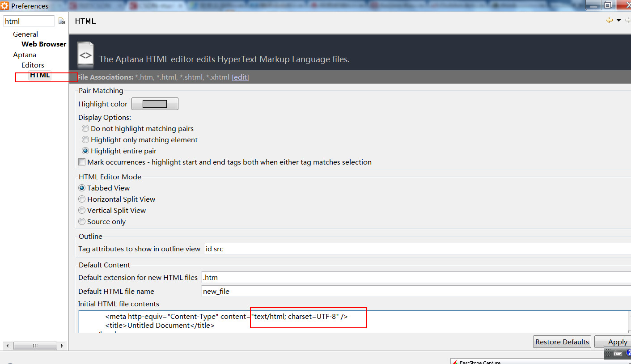This screenshot has width=631, height=364.
Task: Open the Highlight color picker swatch
Action: click(x=155, y=104)
